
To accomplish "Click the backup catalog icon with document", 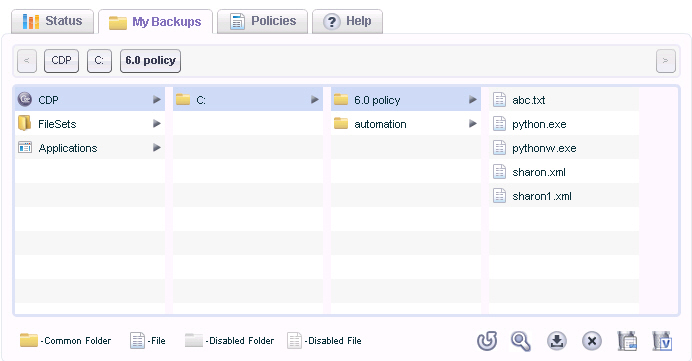I will click(627, 341).
